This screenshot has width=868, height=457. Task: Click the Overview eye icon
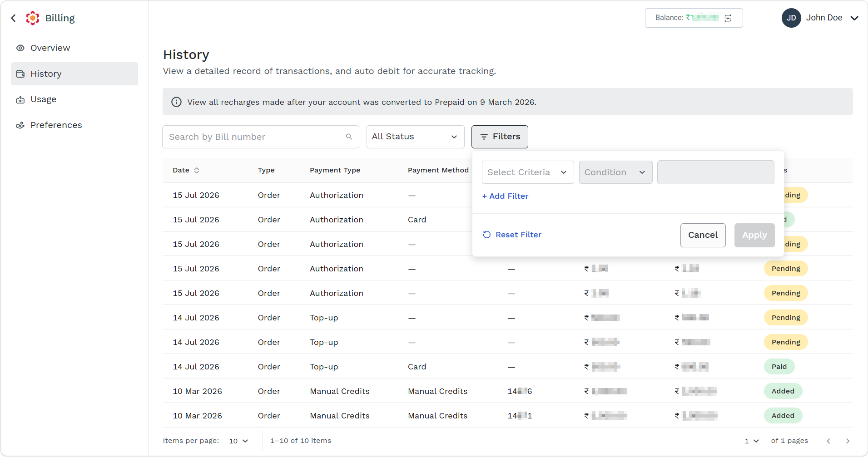[x=20, y=48]
